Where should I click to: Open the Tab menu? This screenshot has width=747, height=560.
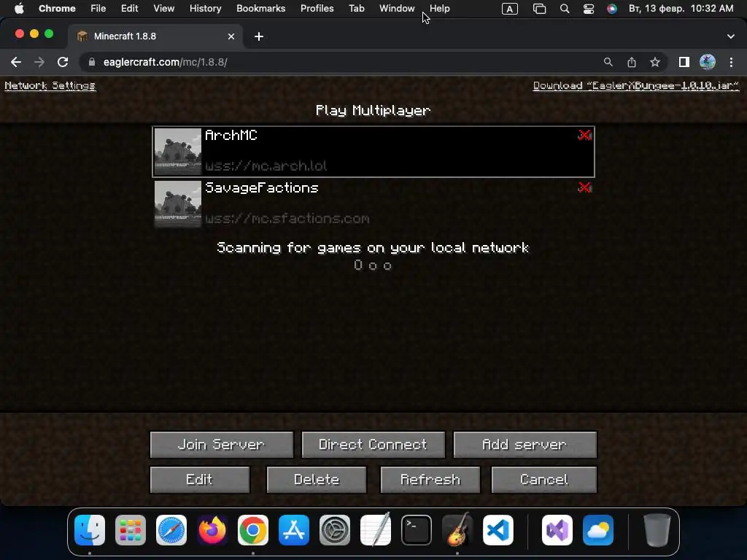(x=356, y=8)
